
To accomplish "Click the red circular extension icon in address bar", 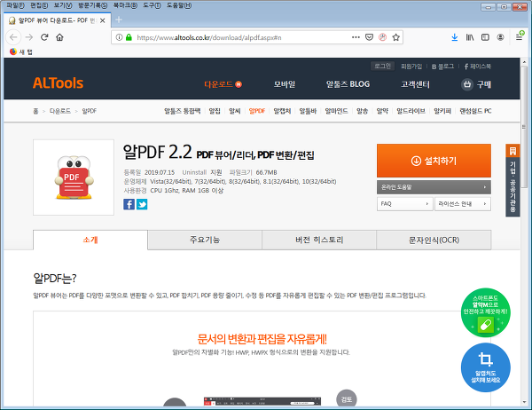I will [x=382, y=37].
